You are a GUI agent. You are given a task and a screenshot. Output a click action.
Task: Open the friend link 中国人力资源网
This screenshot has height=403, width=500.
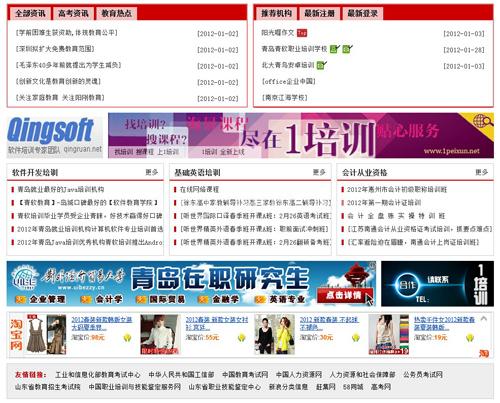(x=299, y=375)
